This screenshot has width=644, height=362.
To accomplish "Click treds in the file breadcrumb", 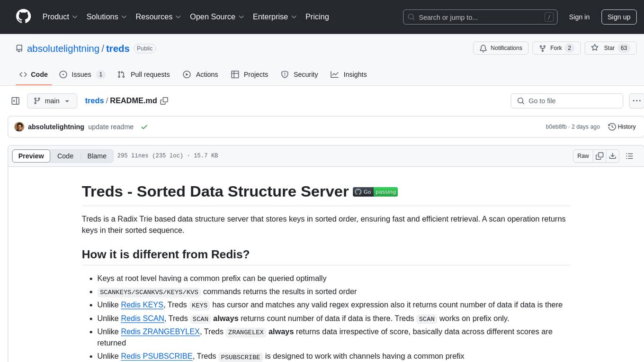I will [94, 100].
